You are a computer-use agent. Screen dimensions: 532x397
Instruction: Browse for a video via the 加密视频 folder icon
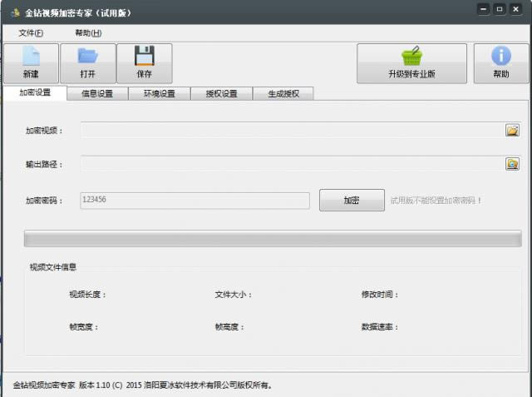click(x=512, y=130)
